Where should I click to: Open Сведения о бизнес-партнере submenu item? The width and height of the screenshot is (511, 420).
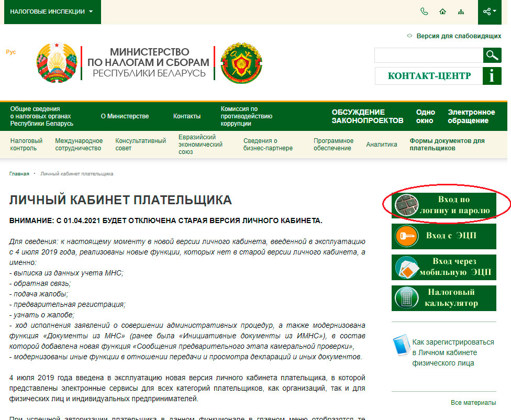268,145
